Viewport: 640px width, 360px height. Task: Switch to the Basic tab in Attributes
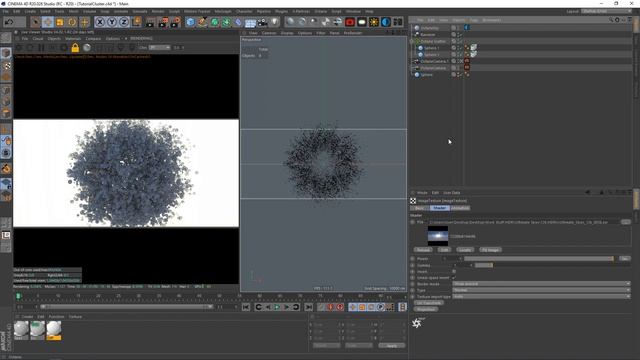coord(420,208)
